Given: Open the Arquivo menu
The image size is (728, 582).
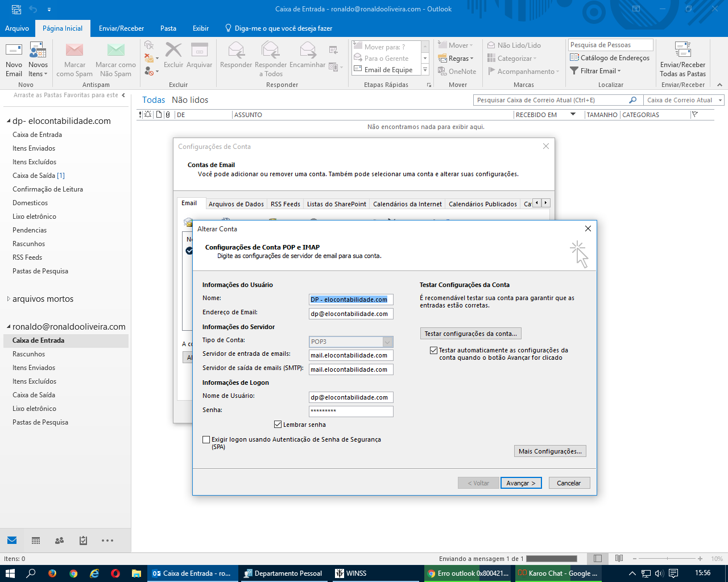Looking at the screenshot, I should point(17,28).
